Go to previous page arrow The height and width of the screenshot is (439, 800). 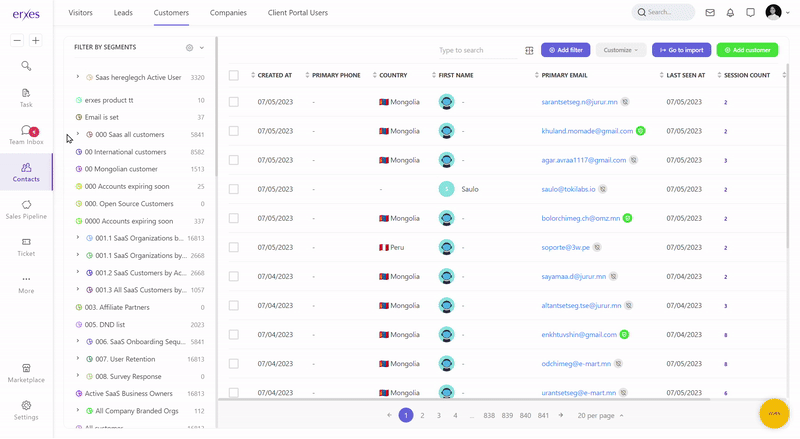(389, 415)
